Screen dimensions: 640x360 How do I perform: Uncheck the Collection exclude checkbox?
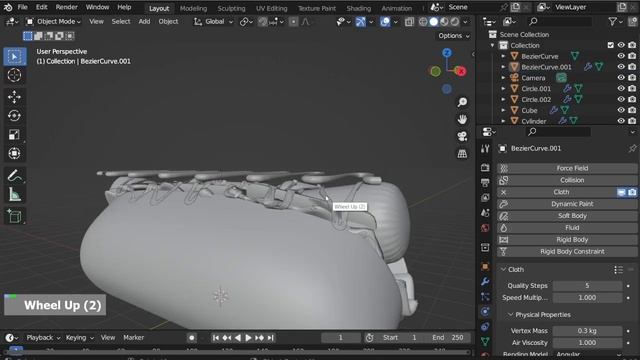click(x=611, y=45)
